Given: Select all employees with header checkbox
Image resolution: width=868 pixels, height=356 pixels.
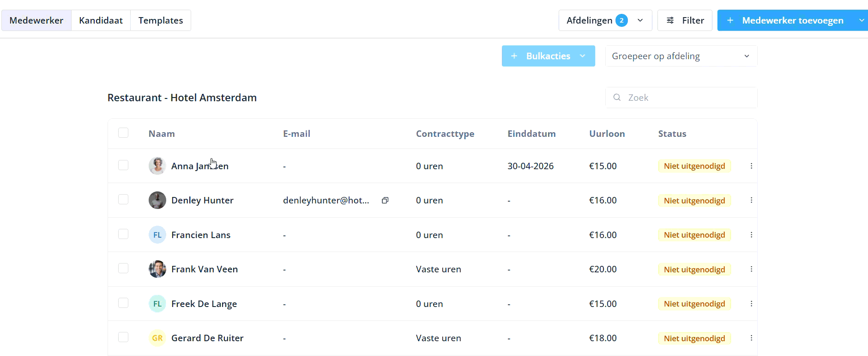Looking at the screenshot, I should (x=123, y=133).
